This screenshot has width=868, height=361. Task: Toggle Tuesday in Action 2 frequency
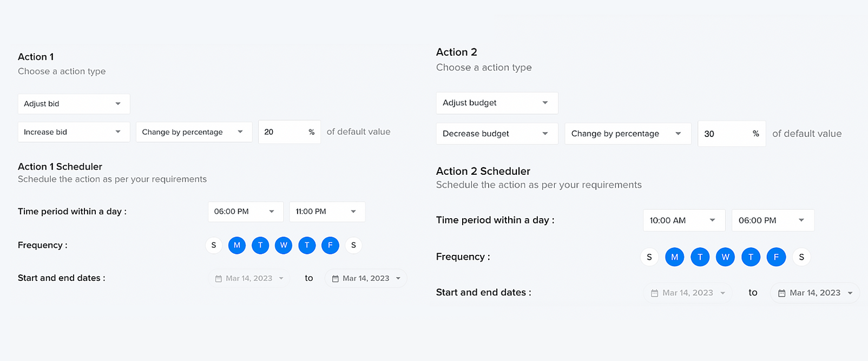[x=700, y=257]
